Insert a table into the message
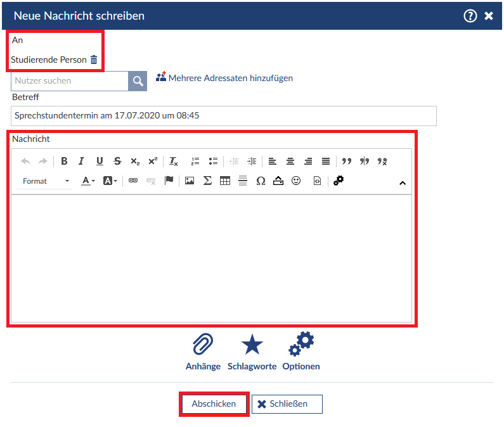This screenshot has width=504, height=427. pos(225,181)
